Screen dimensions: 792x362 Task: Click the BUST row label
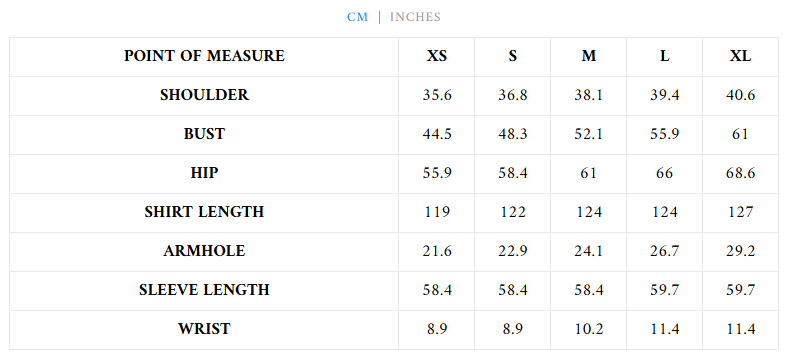click(x=204, y=134)
